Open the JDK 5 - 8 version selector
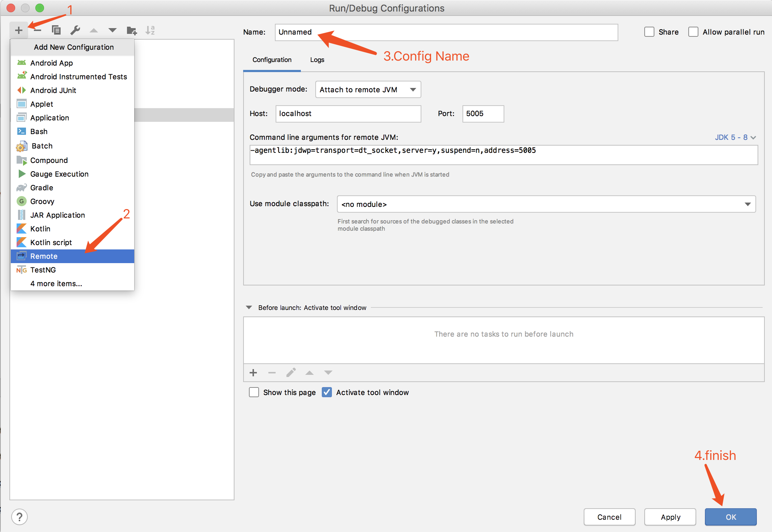 coord(735,137)
